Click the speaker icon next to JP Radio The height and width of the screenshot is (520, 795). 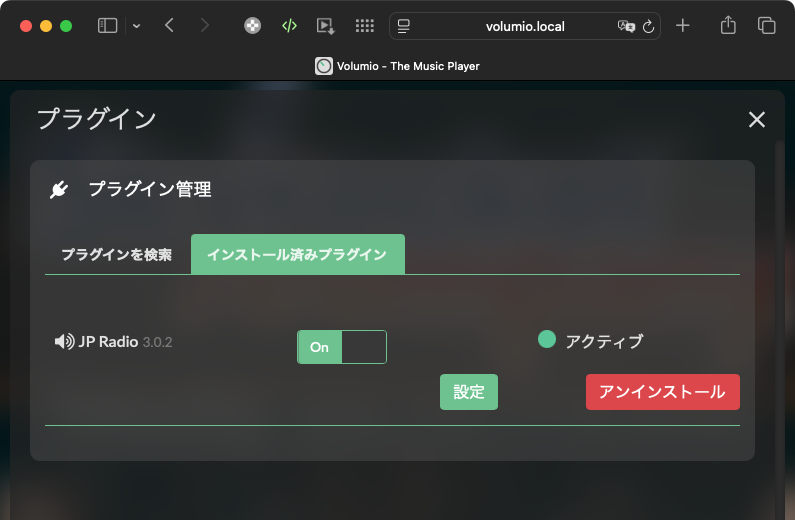pos(64,342)
